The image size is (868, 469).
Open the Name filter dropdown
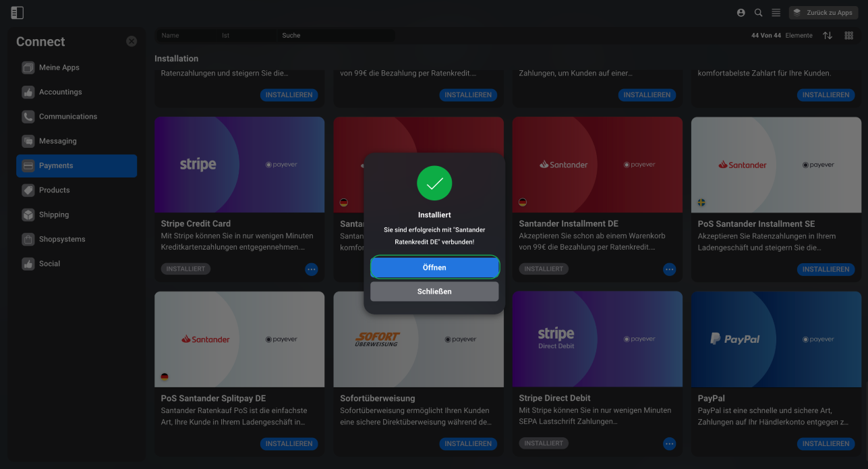point(186,35)
